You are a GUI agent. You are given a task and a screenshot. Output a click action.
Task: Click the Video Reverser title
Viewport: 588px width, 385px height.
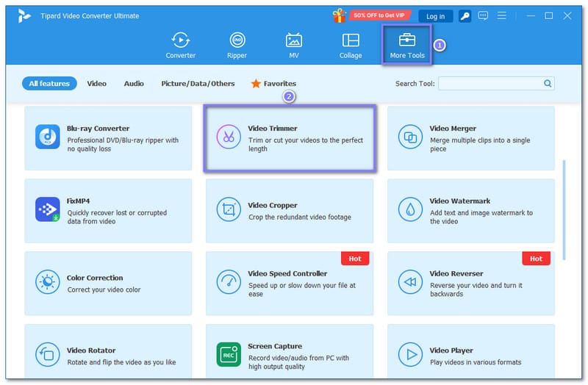pos(456,273)
